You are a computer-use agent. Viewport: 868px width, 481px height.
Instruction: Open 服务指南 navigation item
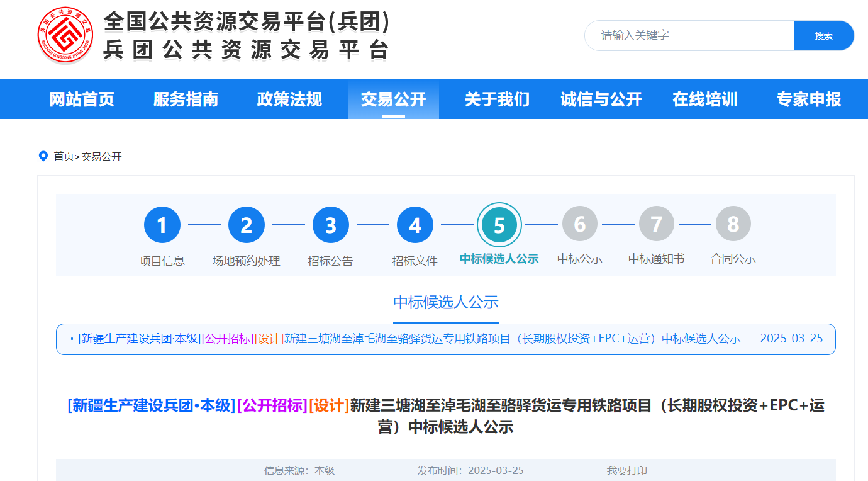(x=186, y=99)
